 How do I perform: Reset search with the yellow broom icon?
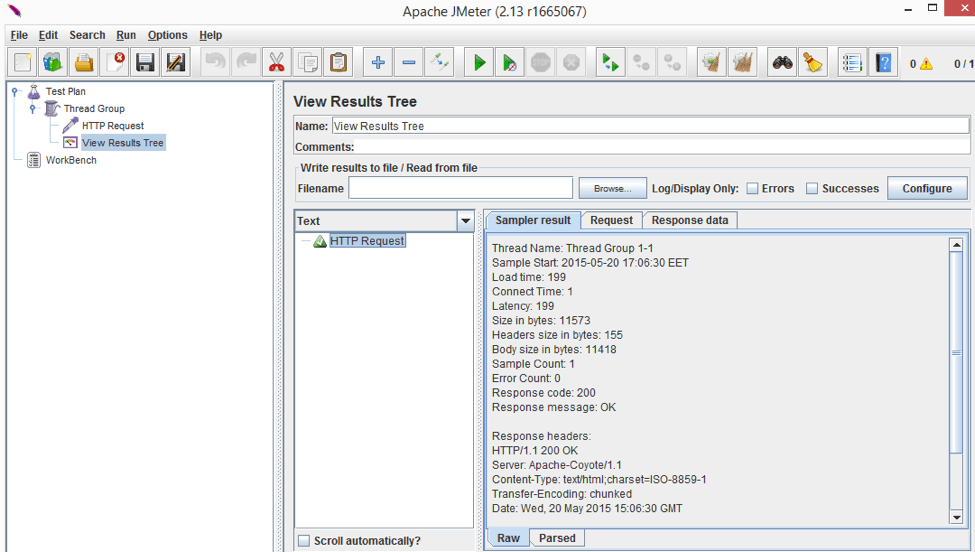(x=813, y=62)
